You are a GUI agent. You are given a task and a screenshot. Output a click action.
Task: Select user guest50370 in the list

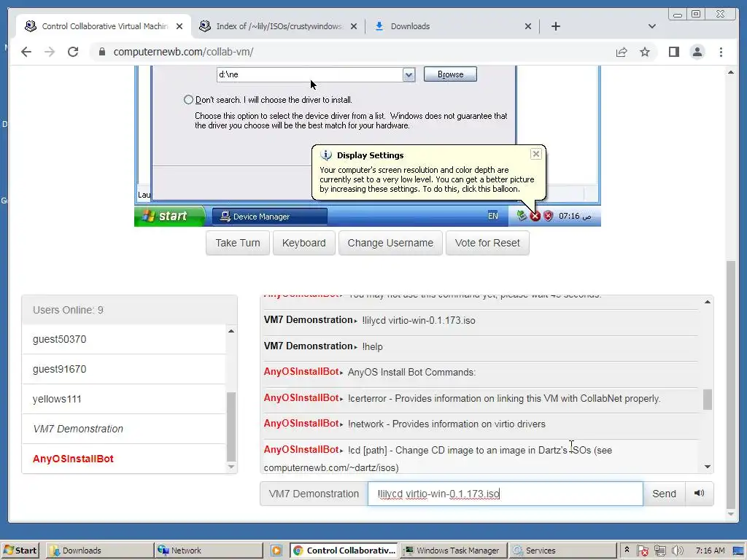click(124, 340)
